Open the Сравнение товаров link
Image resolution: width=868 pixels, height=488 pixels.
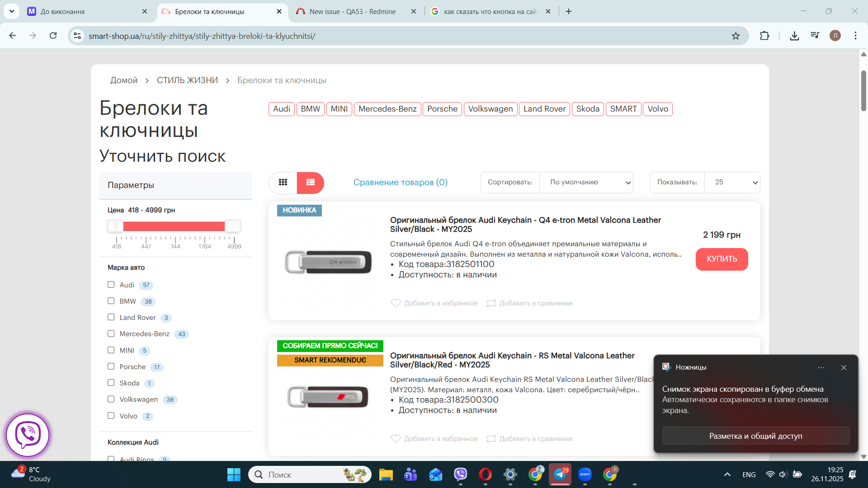pos(401,183)
